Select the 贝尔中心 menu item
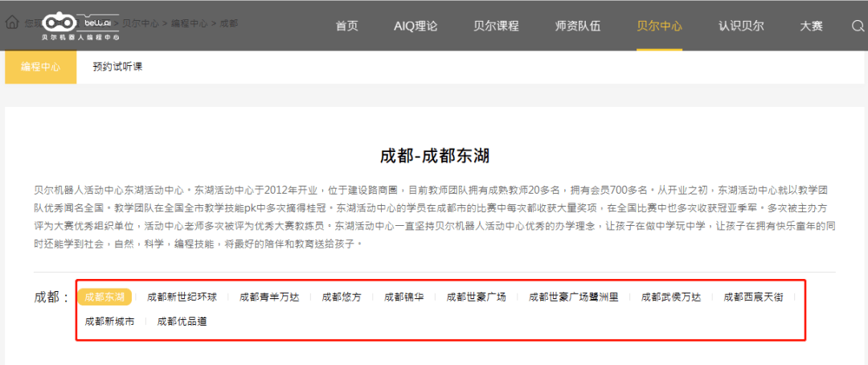Screen dimensions: 868x365 659,26
